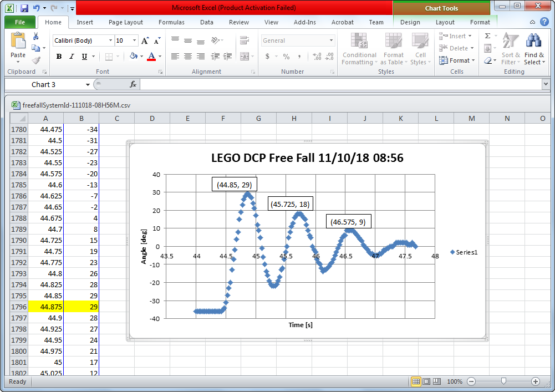The width and height of the screenshot is (555, 392).
Task: Click the Increase Indent icon
Action: pyautogui.click(x=227, y=57)
